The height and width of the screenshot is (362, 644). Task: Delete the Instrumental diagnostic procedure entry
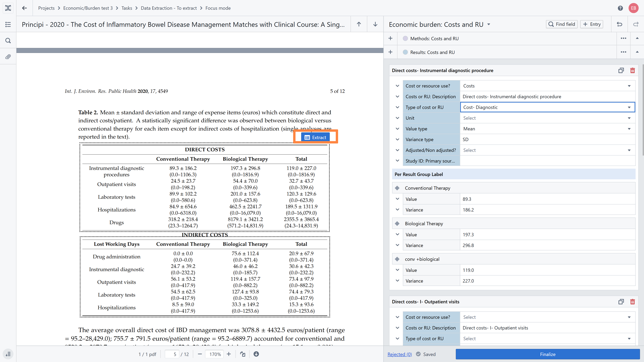(x=632, y=70)
